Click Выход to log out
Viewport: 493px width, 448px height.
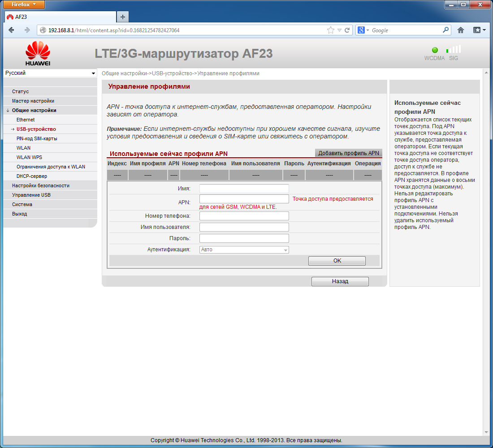[x=19, y=214]
